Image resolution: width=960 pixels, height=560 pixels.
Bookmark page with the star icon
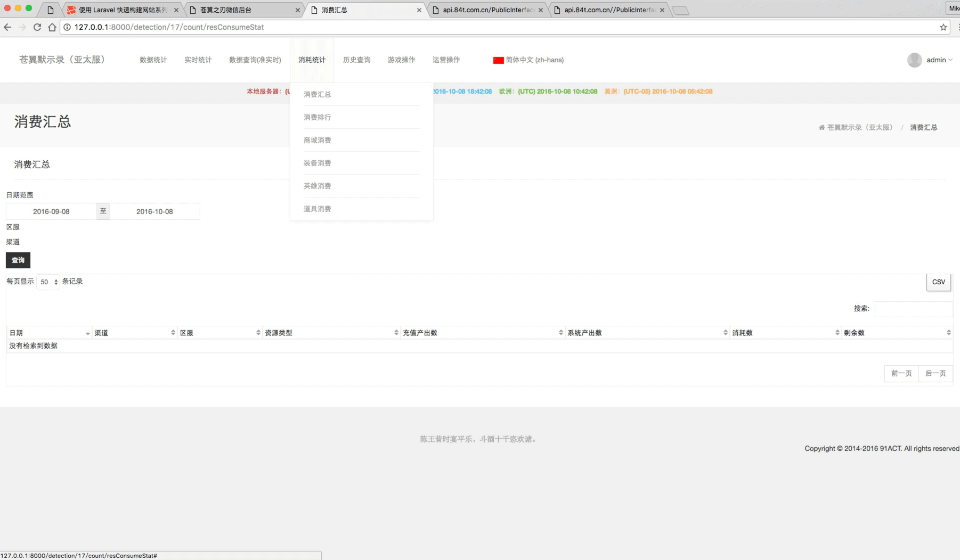pyautogui.click(x=943, y=27)
